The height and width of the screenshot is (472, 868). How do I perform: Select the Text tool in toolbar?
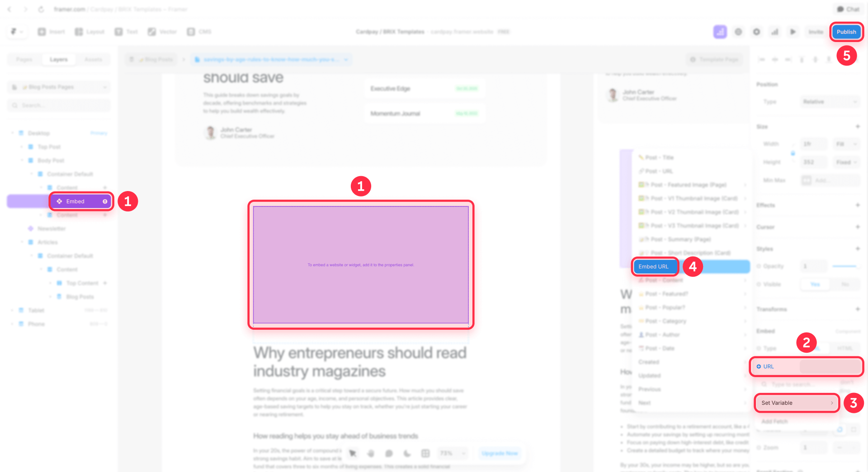(126, 32)
